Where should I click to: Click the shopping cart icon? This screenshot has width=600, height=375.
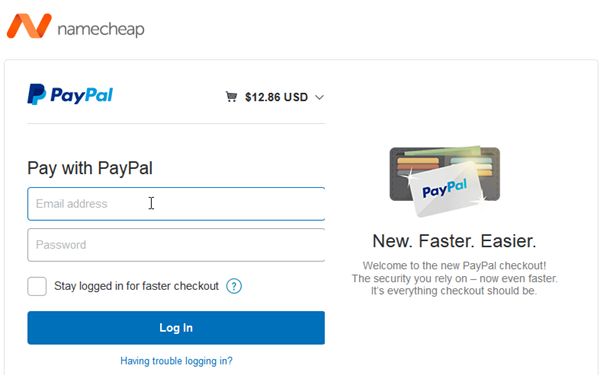(231, 96)
